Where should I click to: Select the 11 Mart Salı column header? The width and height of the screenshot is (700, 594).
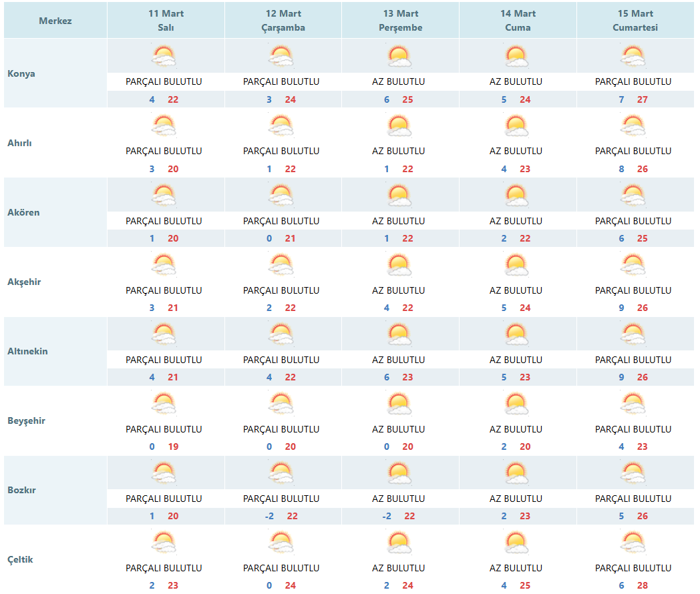point(166,20)
